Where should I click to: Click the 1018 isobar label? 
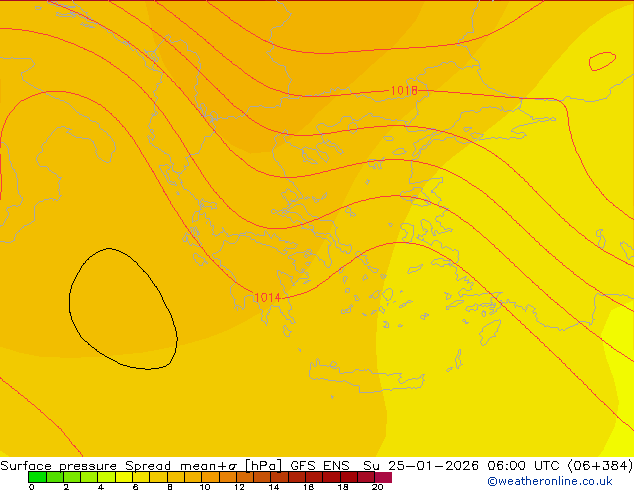pyautogui.click(x=404, y=91)
